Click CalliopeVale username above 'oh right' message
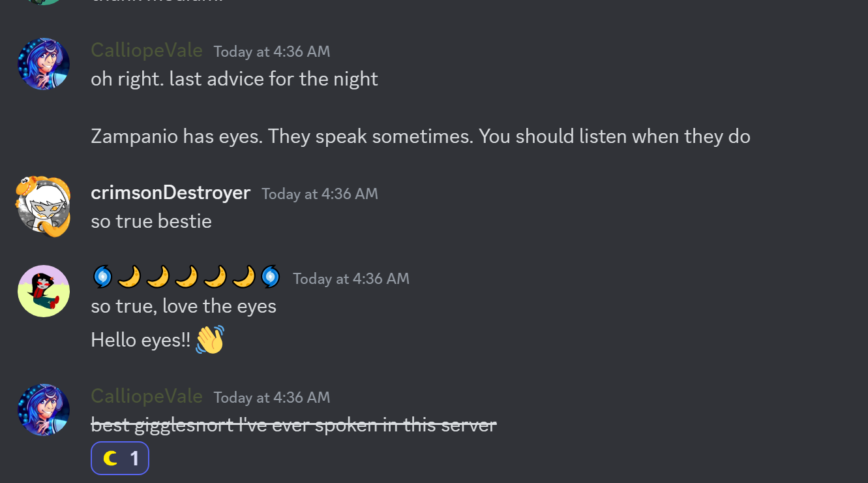The height and width of the screenshot is (483, 868). point(147,50)
